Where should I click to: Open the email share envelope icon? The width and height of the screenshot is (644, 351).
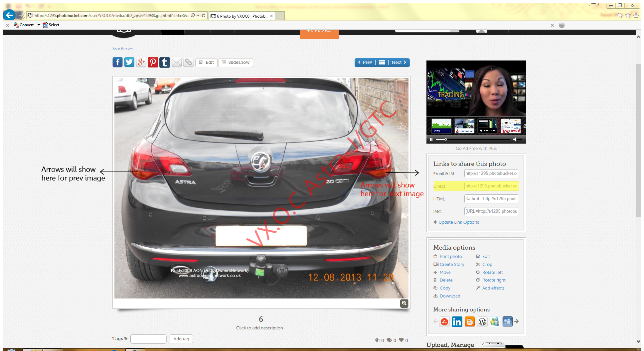[177, 62]
